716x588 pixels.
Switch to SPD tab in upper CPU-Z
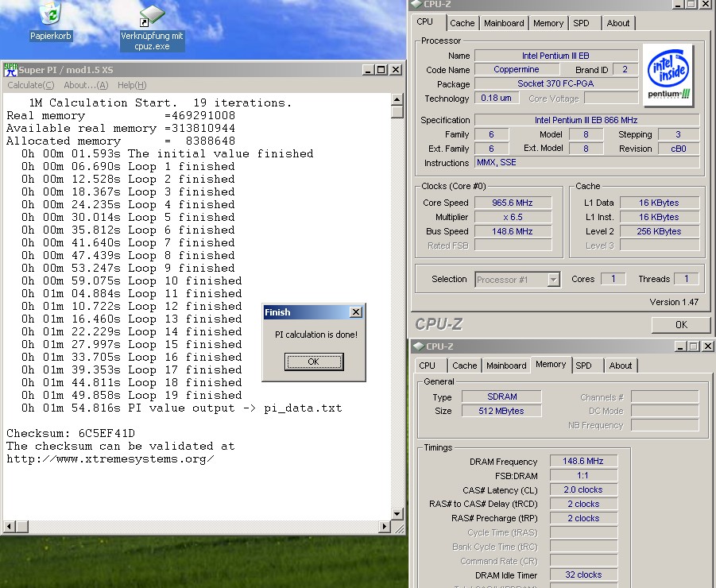point(581,23)
